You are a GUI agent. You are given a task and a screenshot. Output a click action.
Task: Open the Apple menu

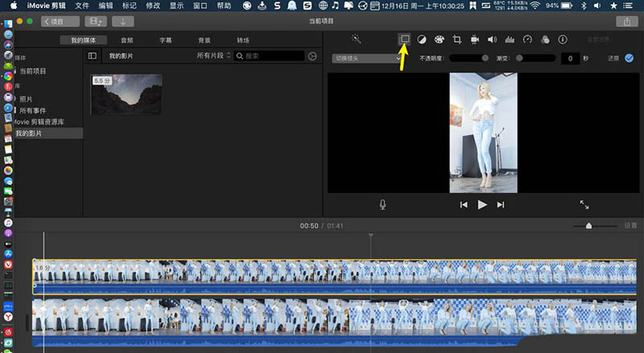[14, 6]
